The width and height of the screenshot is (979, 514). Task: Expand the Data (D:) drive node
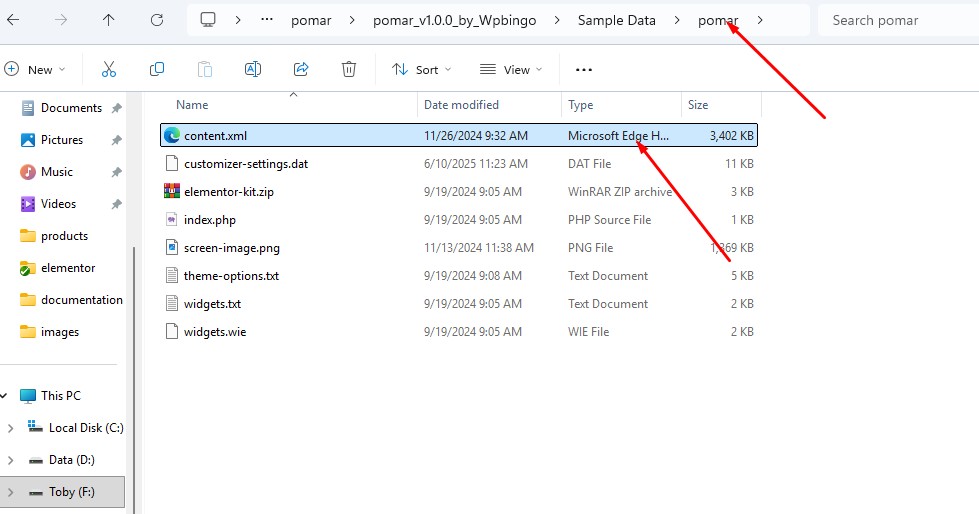[x=10, y=460]
